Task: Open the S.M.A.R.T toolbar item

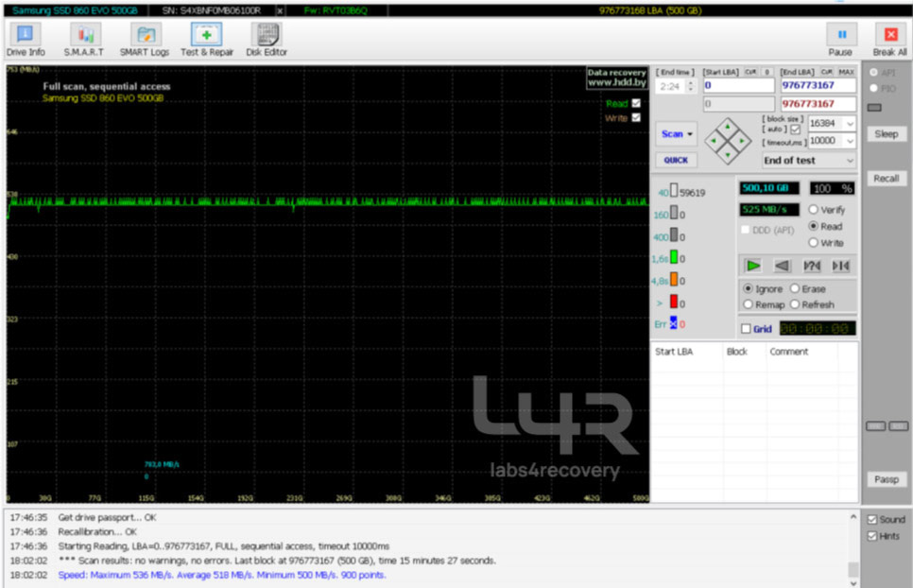Action: [x=84, y=40]
